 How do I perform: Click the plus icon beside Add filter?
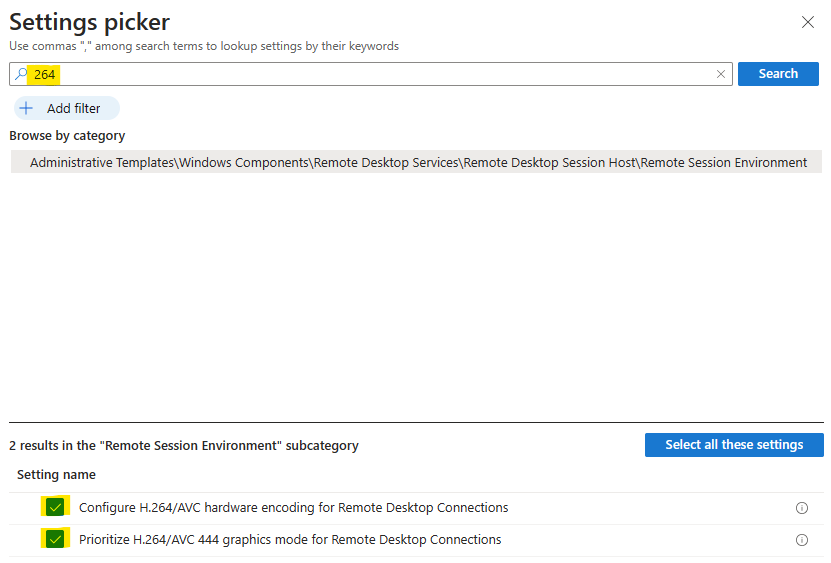pyautogui.click(x=26, y=108)
